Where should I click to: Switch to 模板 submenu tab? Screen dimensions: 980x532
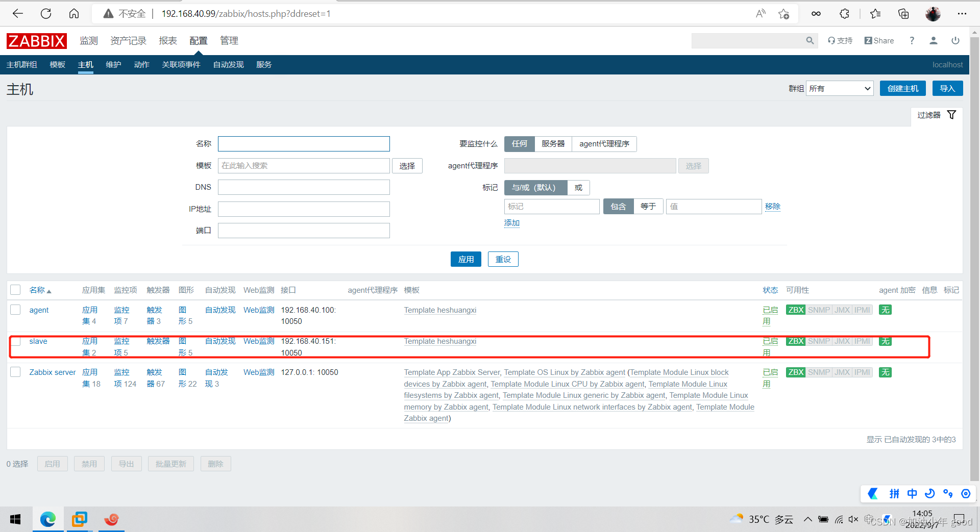(58, 65)
